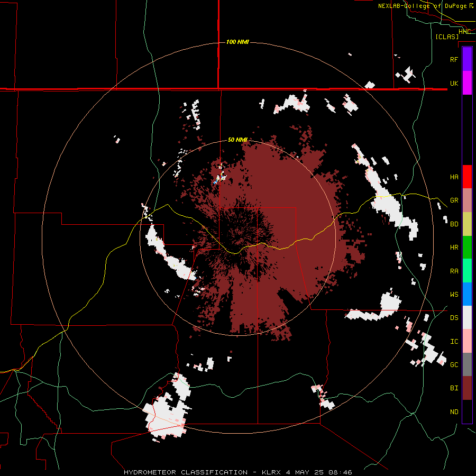
Task: Select the 'ND' legend label
Action: pos(454,412)
